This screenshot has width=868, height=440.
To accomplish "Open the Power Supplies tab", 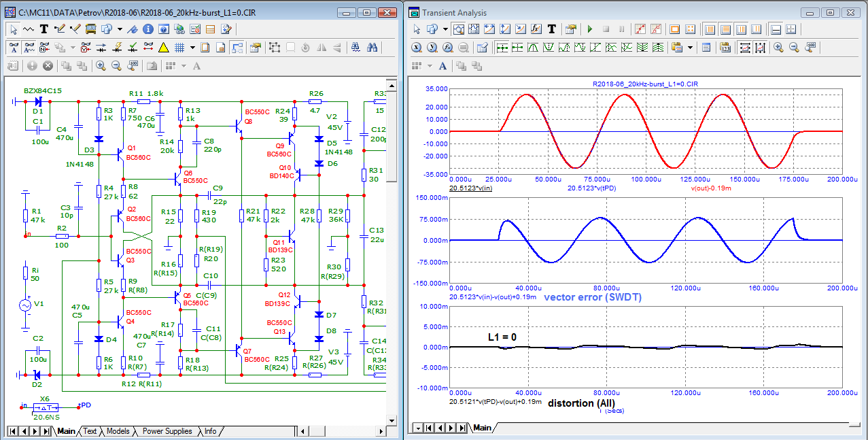I will (x=167, y=431).
